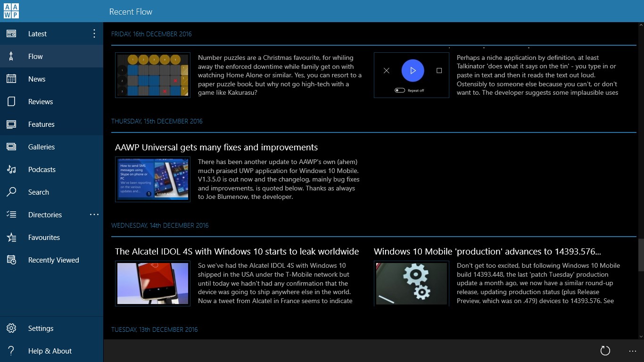Click the Podcasts music note icon
The width and height of the screenshot is (644, 362).
click(x=11, y=169)
